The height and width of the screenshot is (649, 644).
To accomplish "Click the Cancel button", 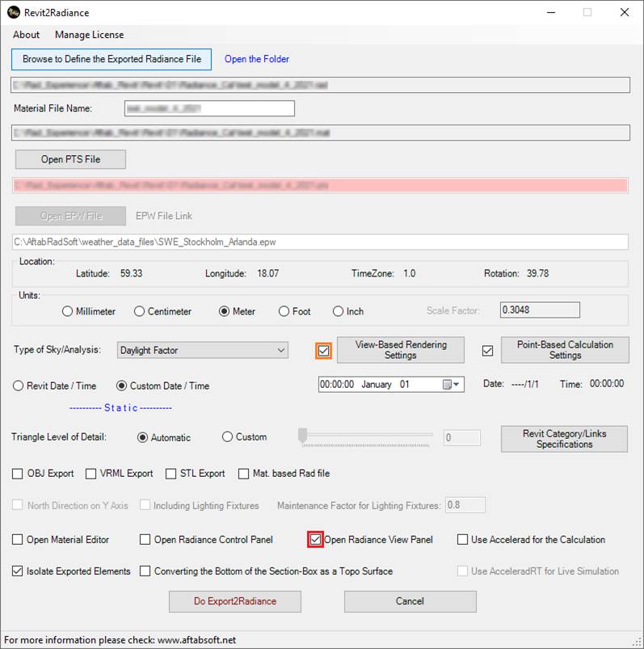I will tap(410, 601).
